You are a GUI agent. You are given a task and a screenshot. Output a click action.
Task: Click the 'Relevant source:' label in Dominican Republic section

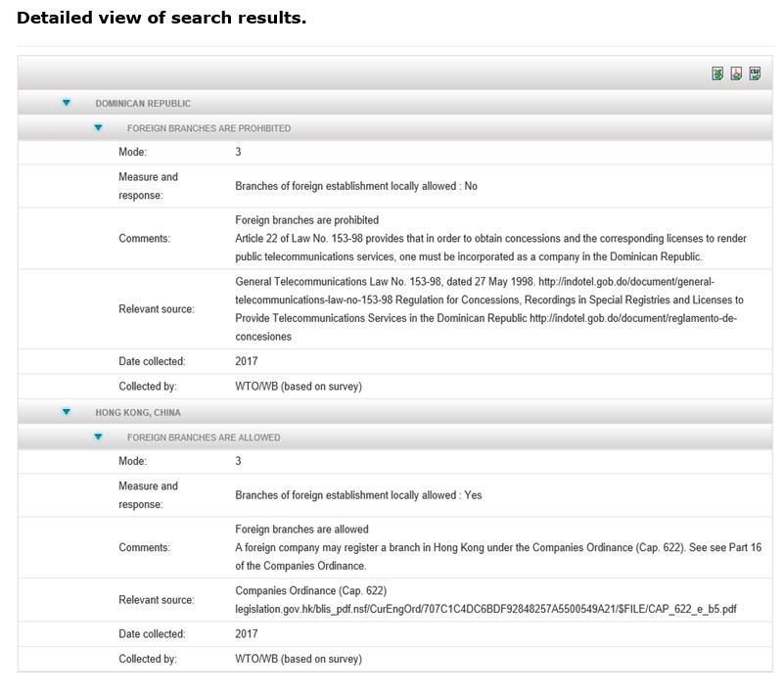point(157,309)
